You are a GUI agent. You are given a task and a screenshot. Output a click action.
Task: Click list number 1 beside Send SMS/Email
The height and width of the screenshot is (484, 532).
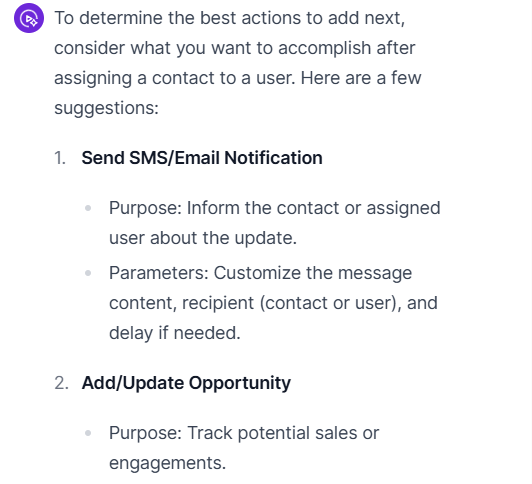(x=60, y=158)
